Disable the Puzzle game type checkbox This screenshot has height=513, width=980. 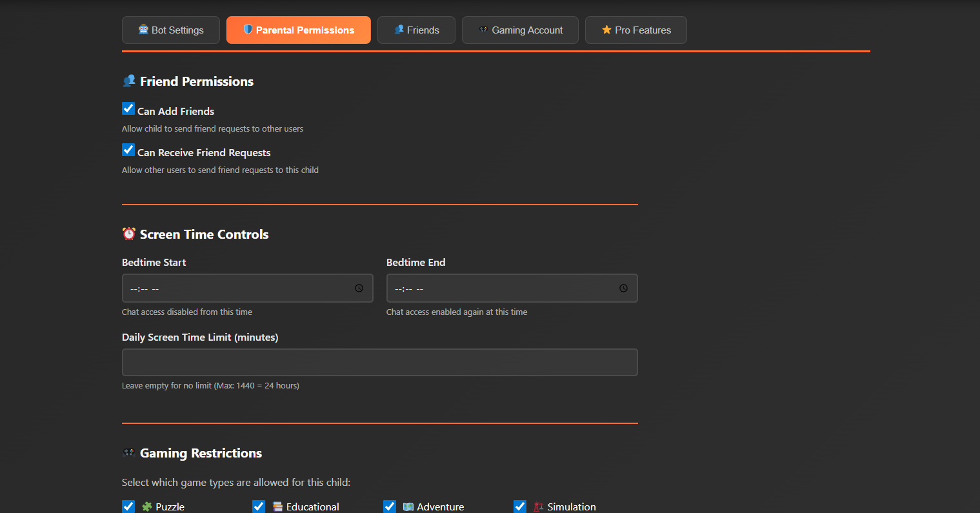tap(128, 507)
